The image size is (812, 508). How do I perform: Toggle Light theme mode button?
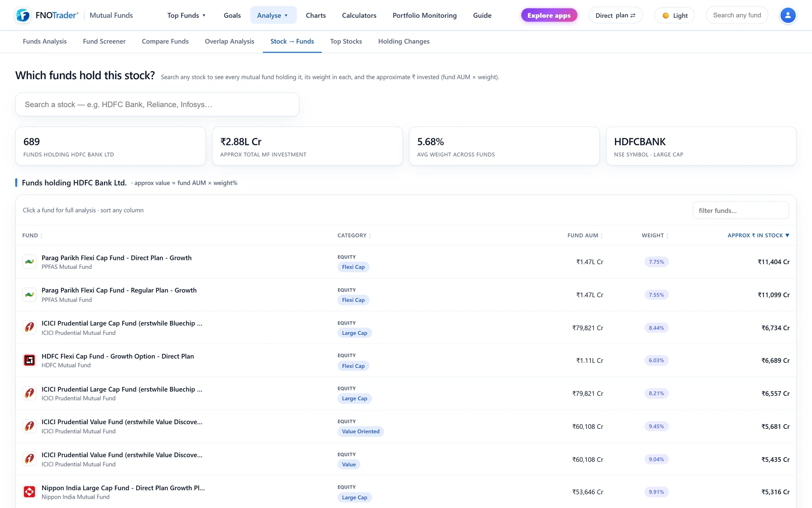(675, 16)
